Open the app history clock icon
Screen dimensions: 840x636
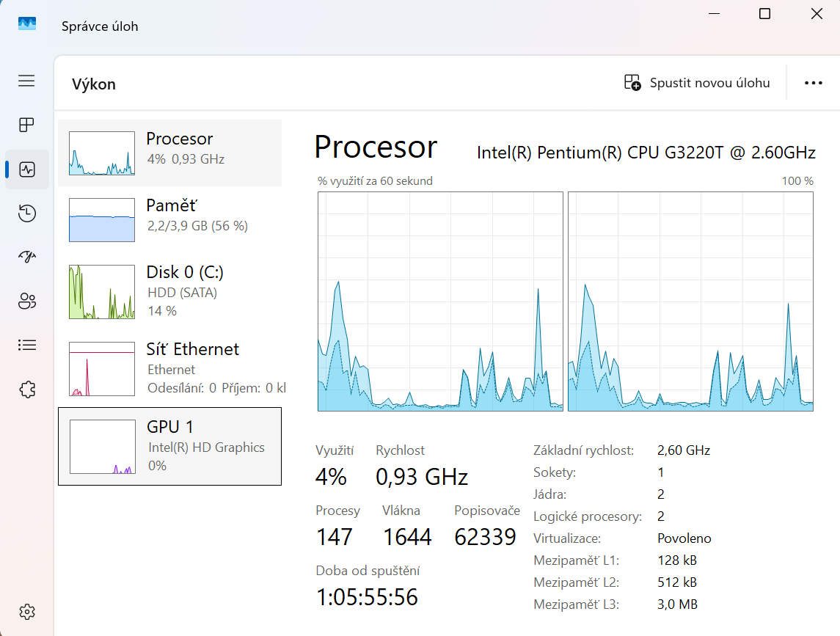26,213
